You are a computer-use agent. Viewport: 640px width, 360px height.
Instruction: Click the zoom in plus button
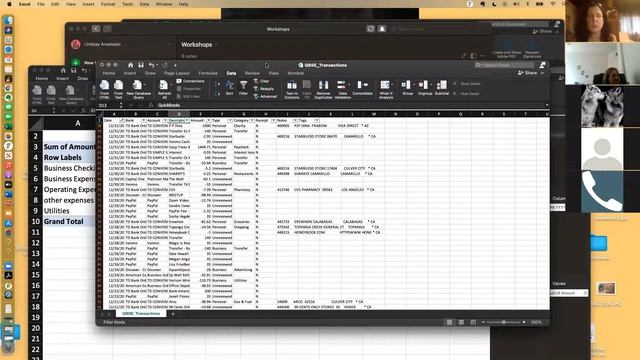(x=524, y=322)
